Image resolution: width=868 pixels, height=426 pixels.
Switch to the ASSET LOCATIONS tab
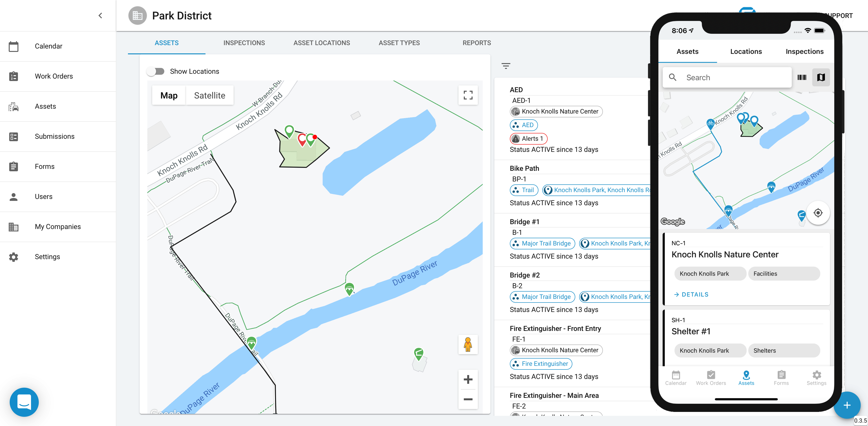(322, 43)
